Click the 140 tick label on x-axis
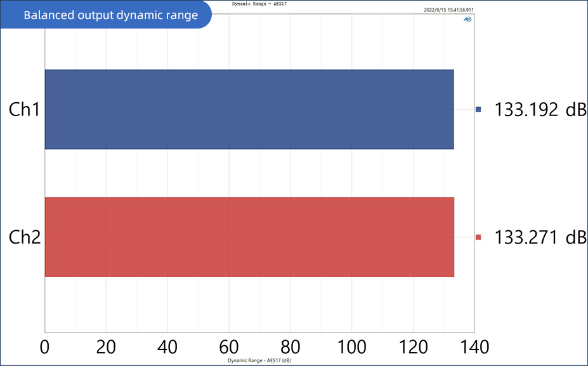Image resolution: width=588 pixels, height=366 pixels. point(474,346)
